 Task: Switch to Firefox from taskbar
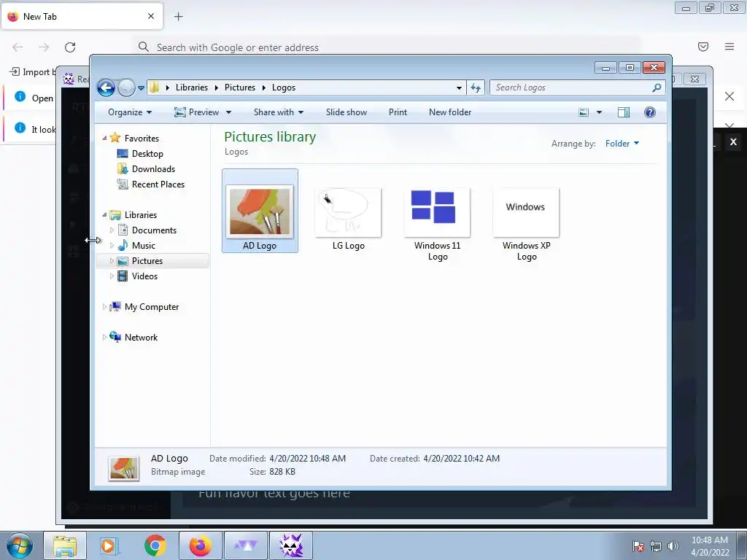(x=200, y=545)
